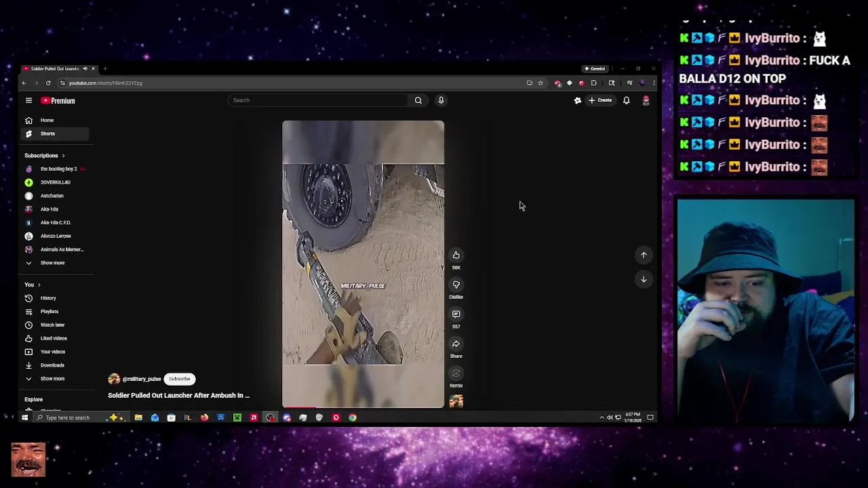Click the Shorts video player
This screenshot has width=868, height=488.
[x=363, y=264]
